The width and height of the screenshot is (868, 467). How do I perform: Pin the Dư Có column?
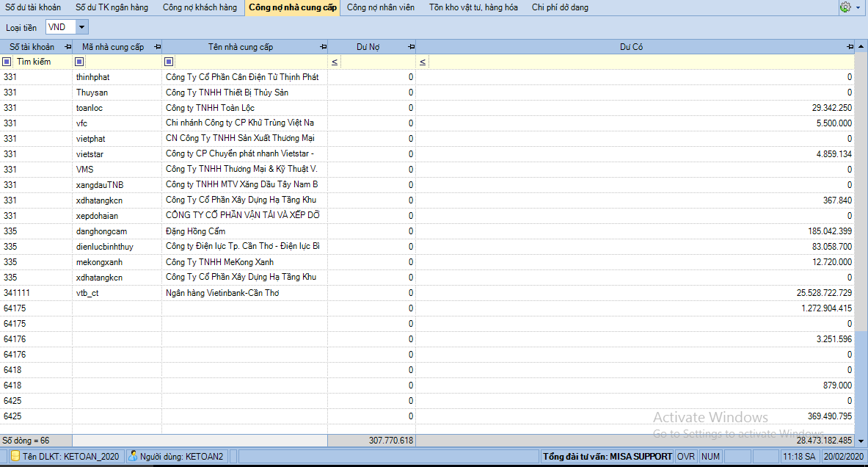point(850,47)
